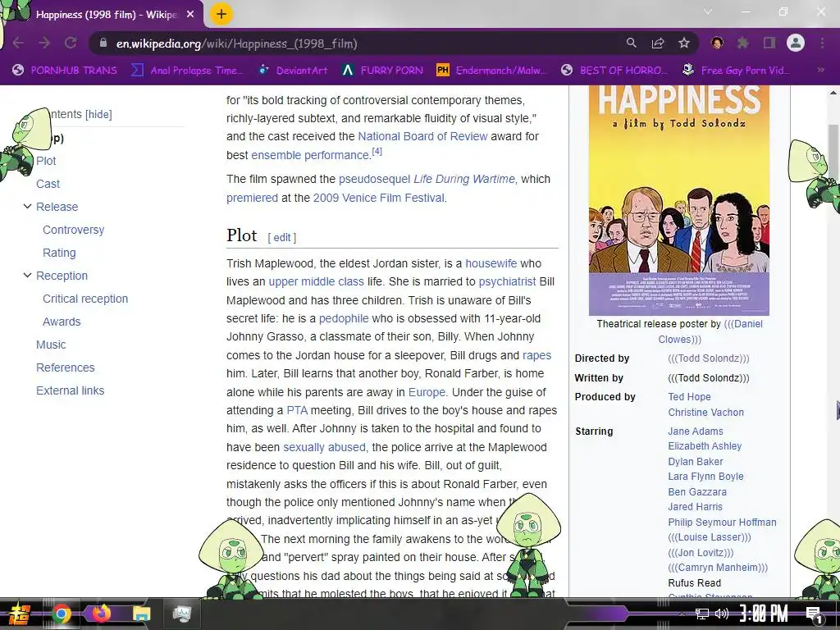Follow the Europe link
This screenshot has height=630, width=840.
point(427,392)
